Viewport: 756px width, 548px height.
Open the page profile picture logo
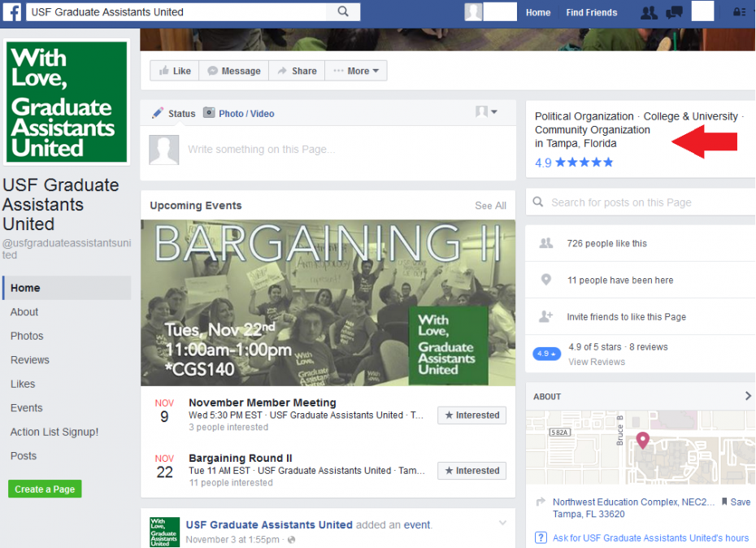67,102
